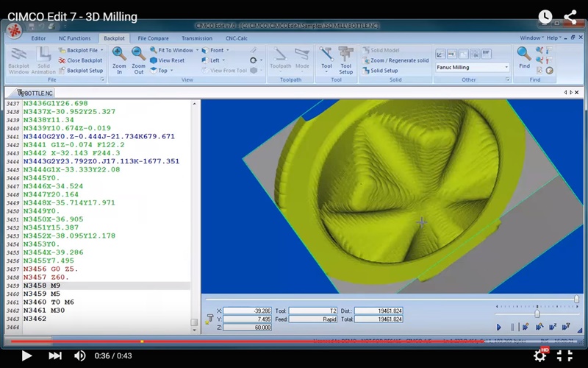Open the Backplot File command
588x368 pixels.
[x=79, y=50]
